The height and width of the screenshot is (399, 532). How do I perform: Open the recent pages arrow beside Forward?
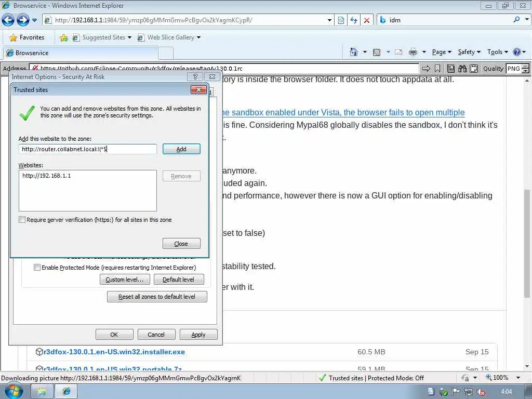35,20
